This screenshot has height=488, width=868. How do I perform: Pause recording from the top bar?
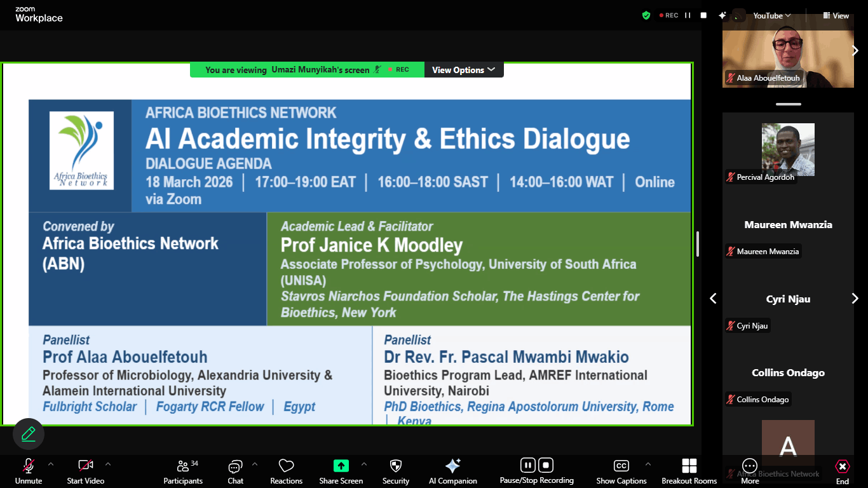688,15
